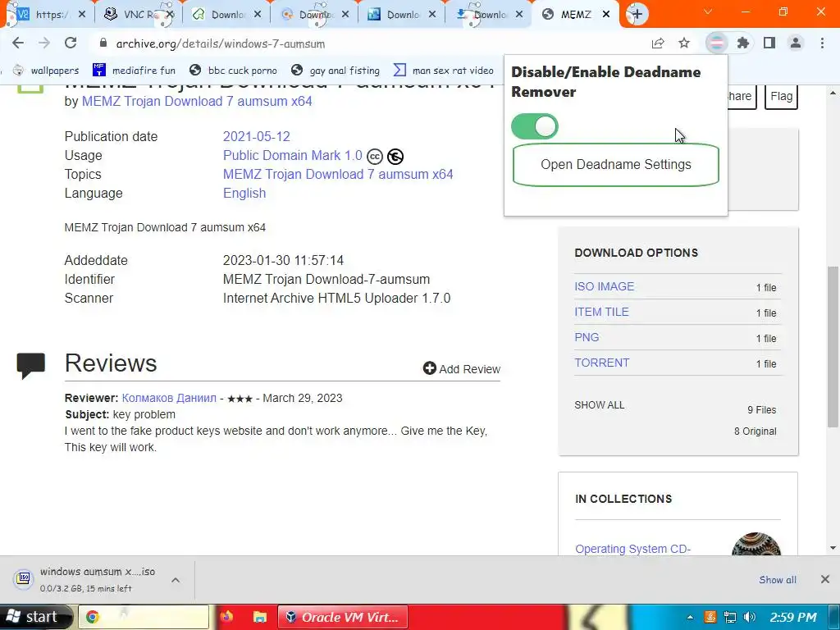Click the Reviews speech bubble icon
840x630 pixels.
[x=31, y=365]
